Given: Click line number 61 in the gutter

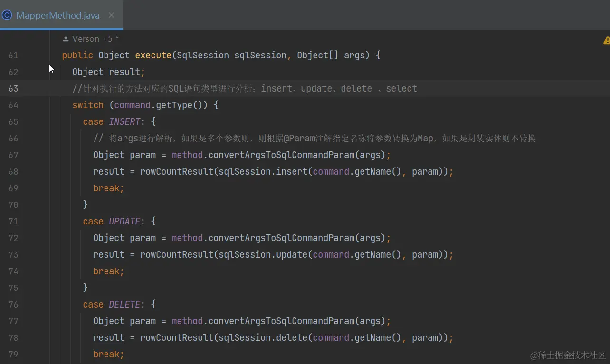Looking at the screenshot, I should tap(13, 56).
